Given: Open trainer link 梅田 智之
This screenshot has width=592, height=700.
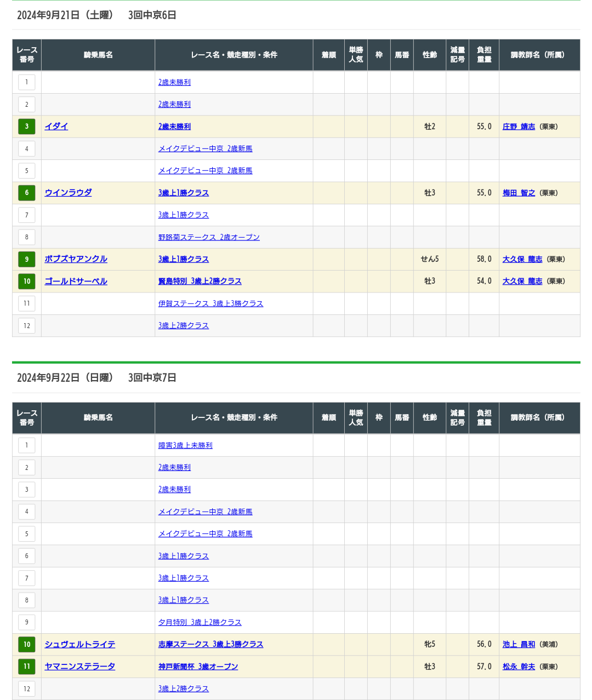Looking at the screenshot, I should pos(519,193).
